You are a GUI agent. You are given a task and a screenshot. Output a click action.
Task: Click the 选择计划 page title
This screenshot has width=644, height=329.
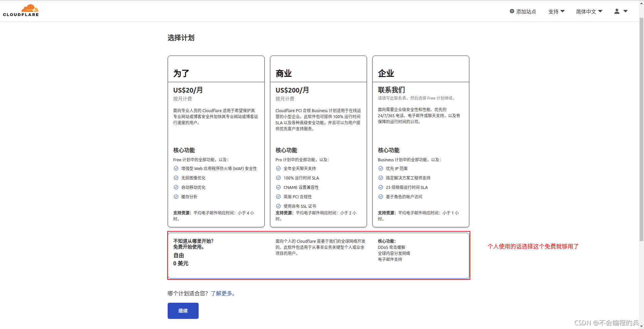point(181,38)
